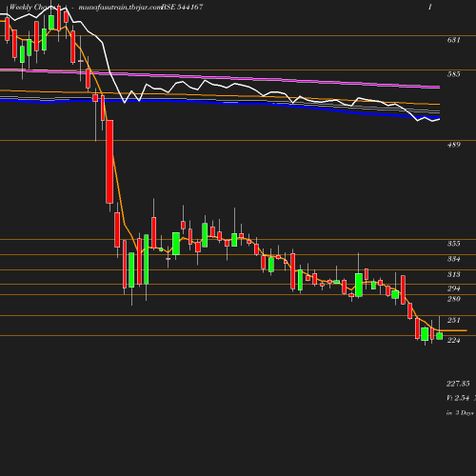The image size is (476, 476).
Task: Pick the 294 price level label
Action: 453,288
